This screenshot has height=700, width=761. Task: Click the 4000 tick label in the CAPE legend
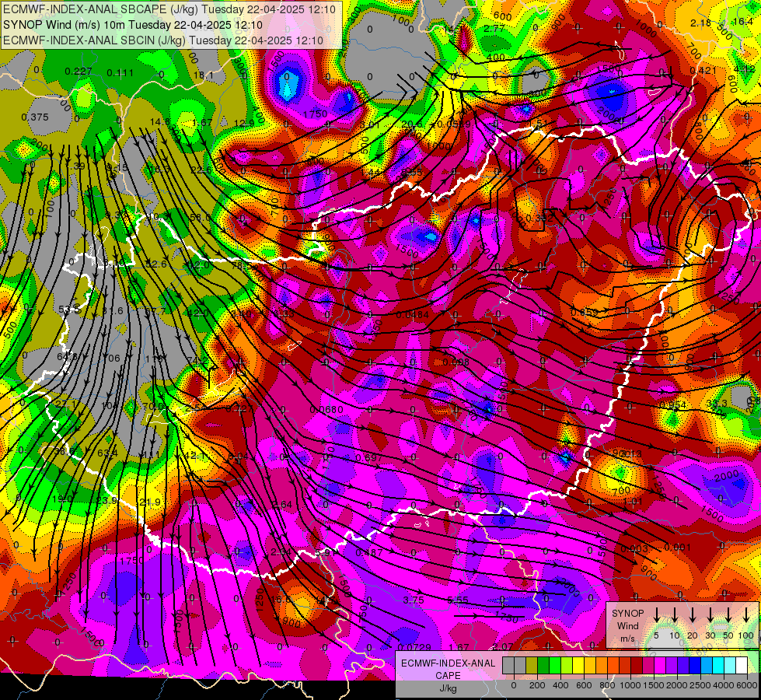click(x=724, y=685)
